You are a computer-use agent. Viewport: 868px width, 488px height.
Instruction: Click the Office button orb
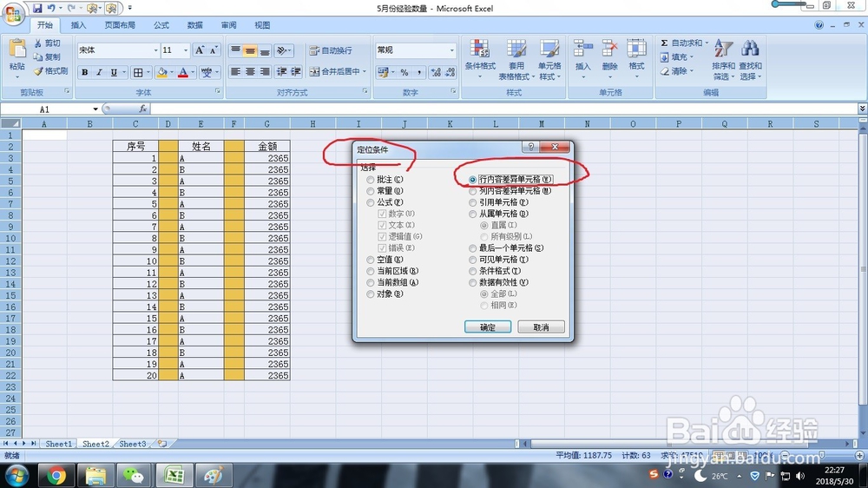[x=13, y=13]
